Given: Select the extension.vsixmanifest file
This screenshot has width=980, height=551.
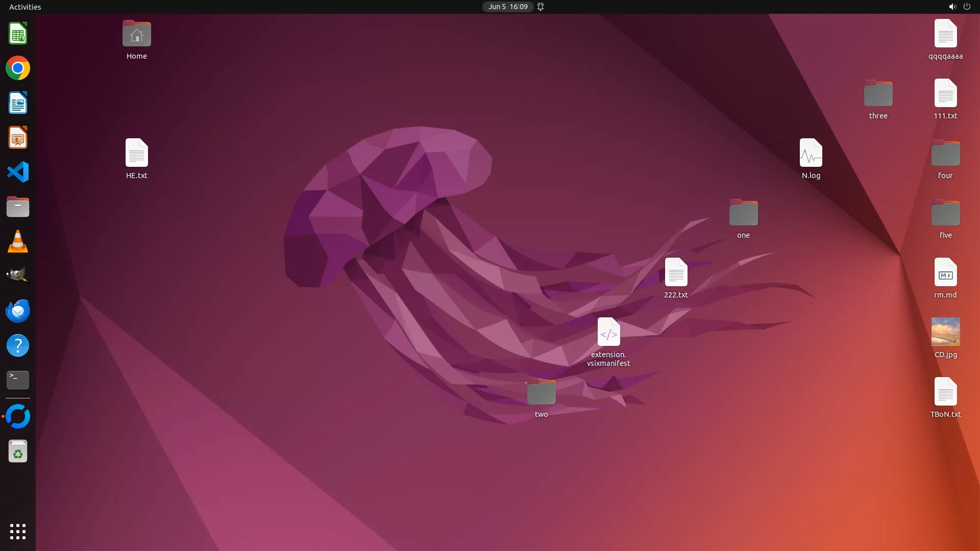Looking at the screenshot, I should coord(608,332).
